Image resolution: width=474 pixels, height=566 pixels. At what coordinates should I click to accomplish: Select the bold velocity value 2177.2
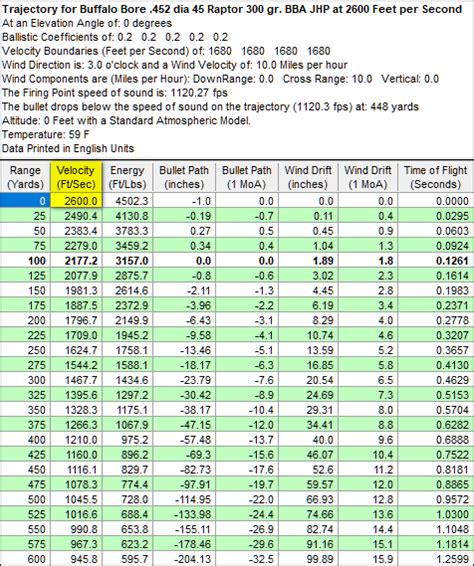click(x=76, y=261)
